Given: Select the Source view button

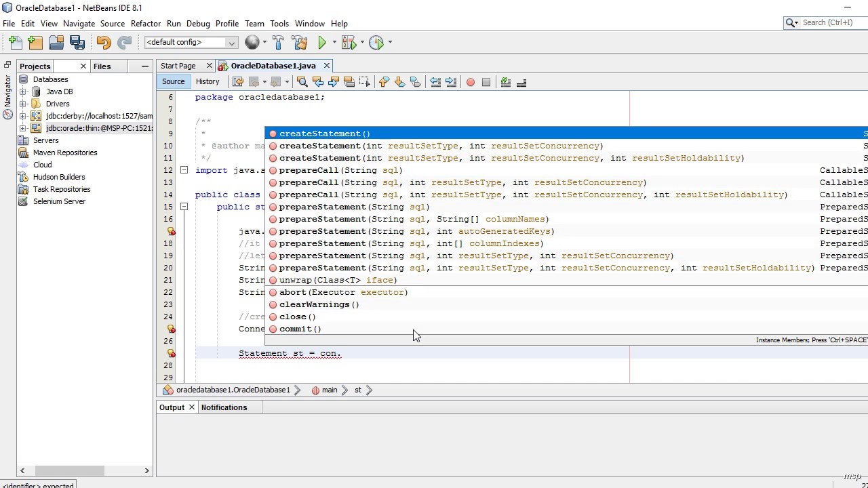Looking at the screenshot, I should pyautogui.click(x=173, y=81).
